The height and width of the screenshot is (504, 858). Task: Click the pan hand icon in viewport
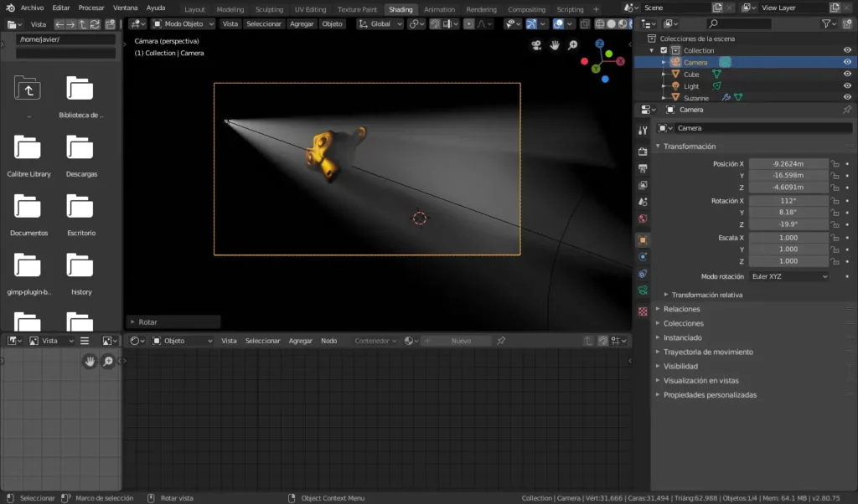(555, 45)
